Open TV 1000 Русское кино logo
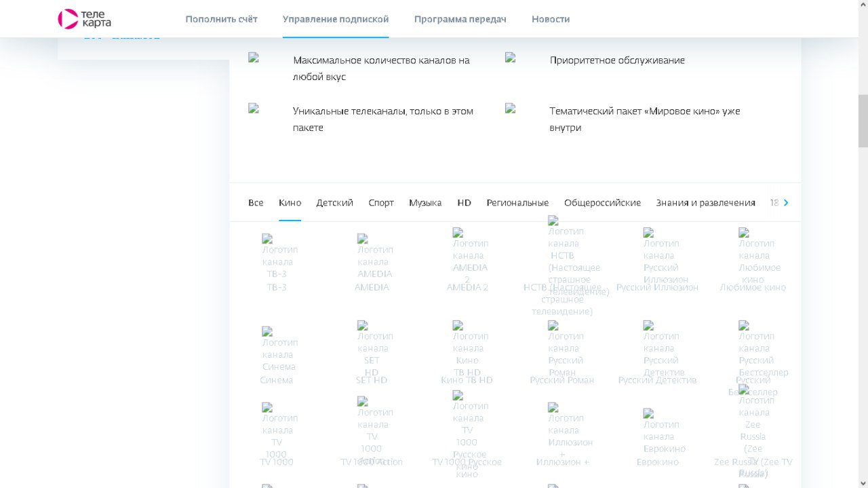868x488 pixels. [x=470, y=434]
